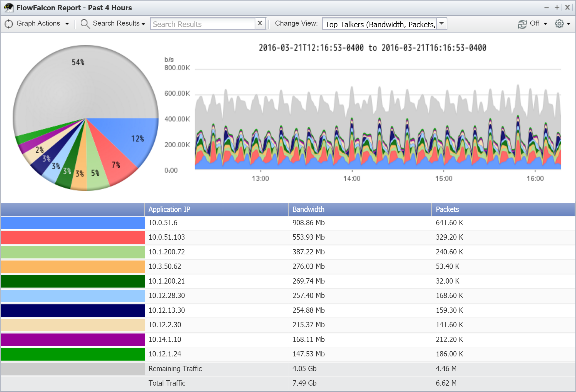Image resolution: width=576 pixels, height=392 pixels.
Task: Select IP address 10.14.1.10
Action: 165,339
